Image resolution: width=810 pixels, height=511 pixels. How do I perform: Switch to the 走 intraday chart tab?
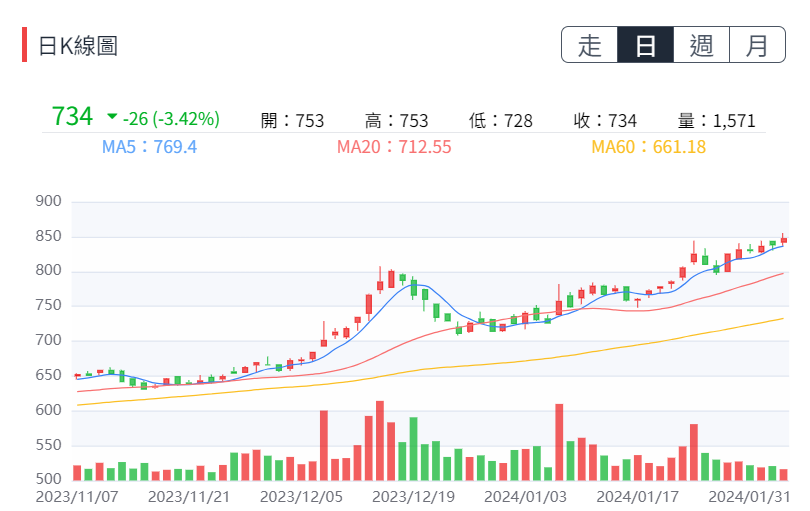590,46
